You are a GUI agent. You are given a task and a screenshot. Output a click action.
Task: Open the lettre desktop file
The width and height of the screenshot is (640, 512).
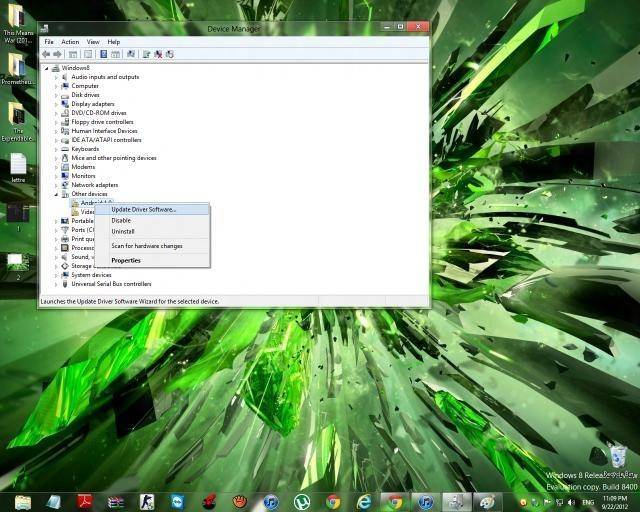pos(18,167)
